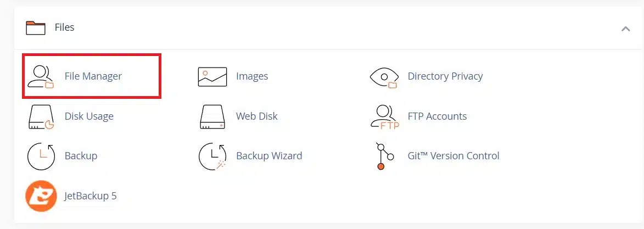Open the FTP Accounts text link
Screen dimensions: 644x229
tap(437, 116)
